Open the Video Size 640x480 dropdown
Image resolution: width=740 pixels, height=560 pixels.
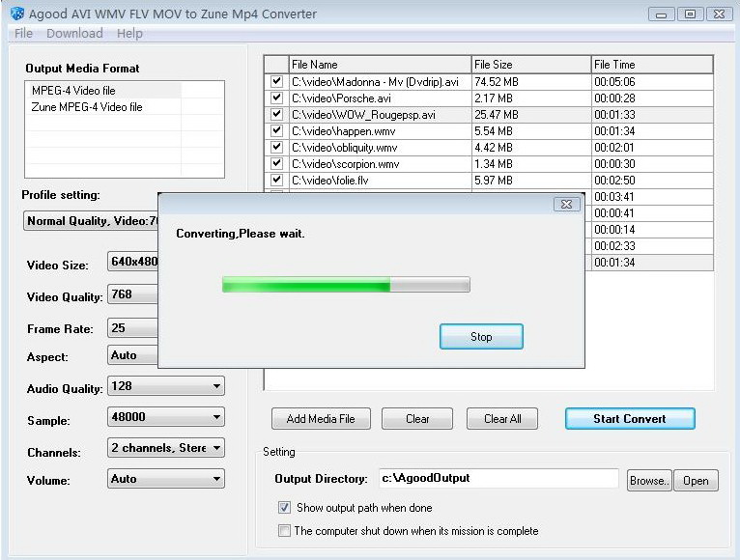[x=132, y=262]
